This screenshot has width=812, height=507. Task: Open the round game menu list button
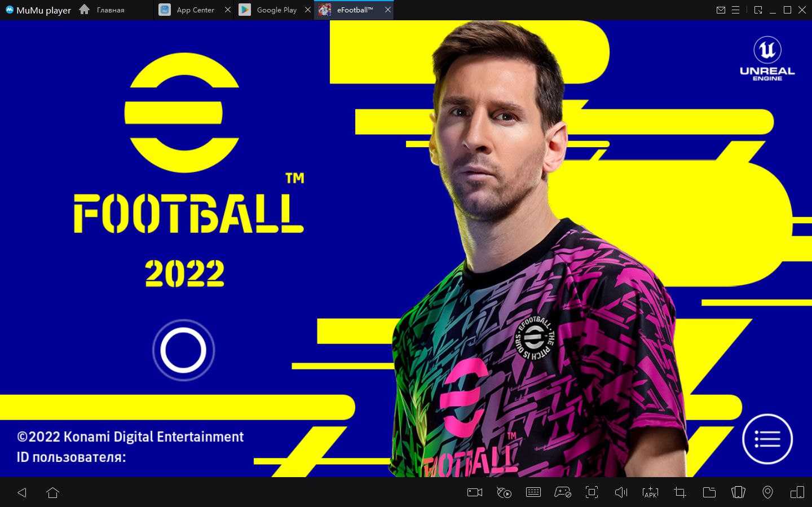(767, 439)
